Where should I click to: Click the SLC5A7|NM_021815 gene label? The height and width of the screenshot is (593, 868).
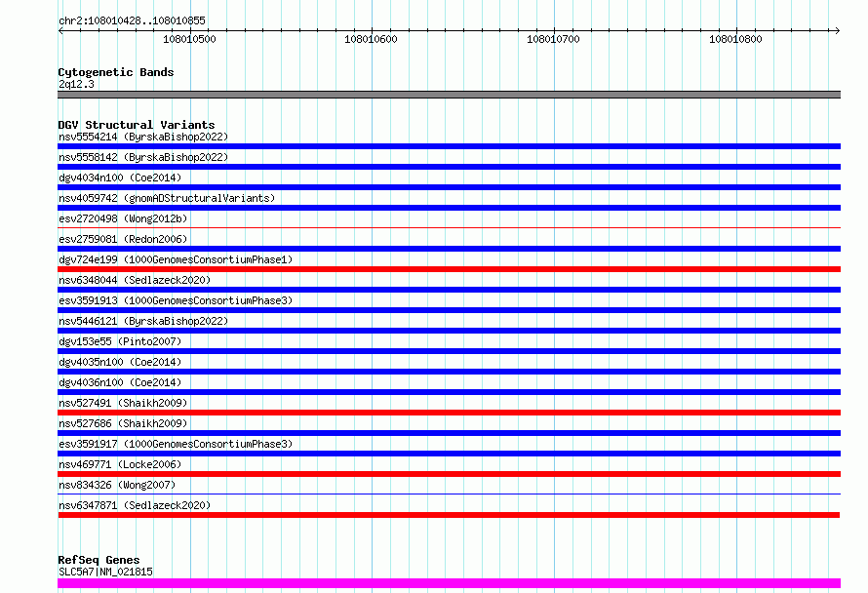click(x=105, y=572)
